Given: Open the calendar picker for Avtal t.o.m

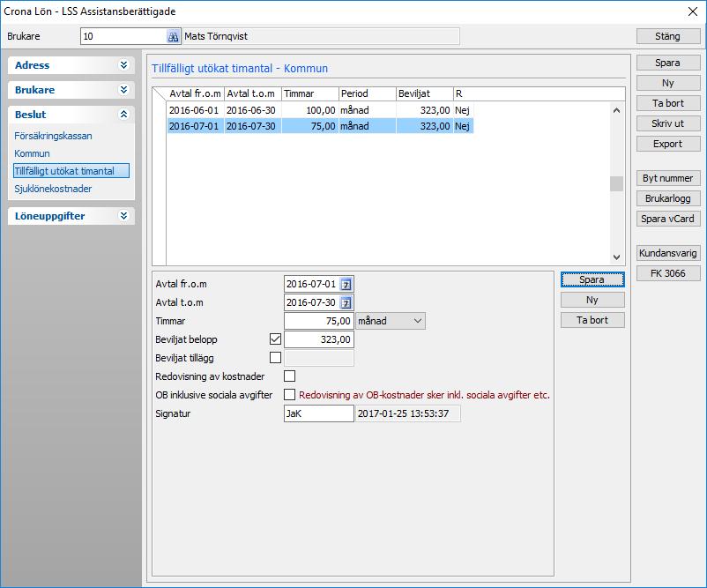Looking at the screenshot, I should tap(346, 303).
